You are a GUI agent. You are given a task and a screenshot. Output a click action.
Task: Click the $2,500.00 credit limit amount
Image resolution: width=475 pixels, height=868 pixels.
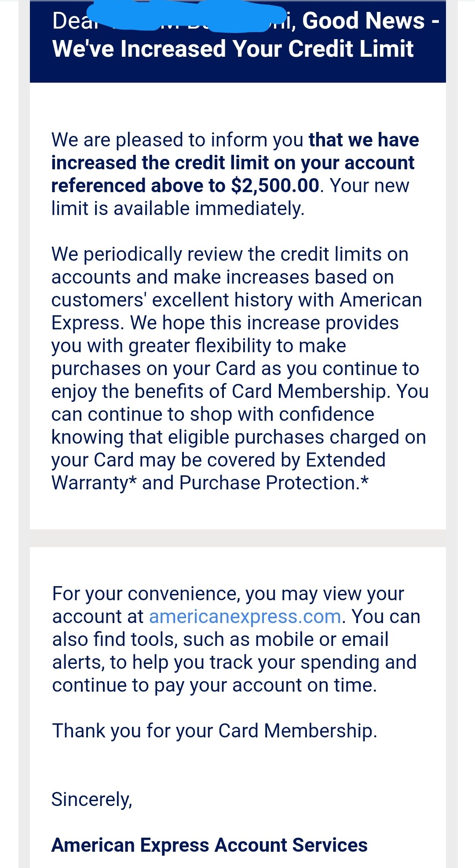click(275, 186)
